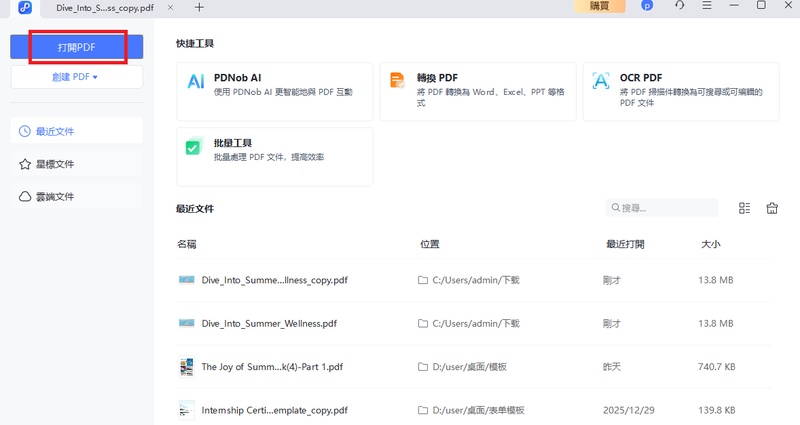
Task: Open the user account avatar
Action: pos(647,6)
